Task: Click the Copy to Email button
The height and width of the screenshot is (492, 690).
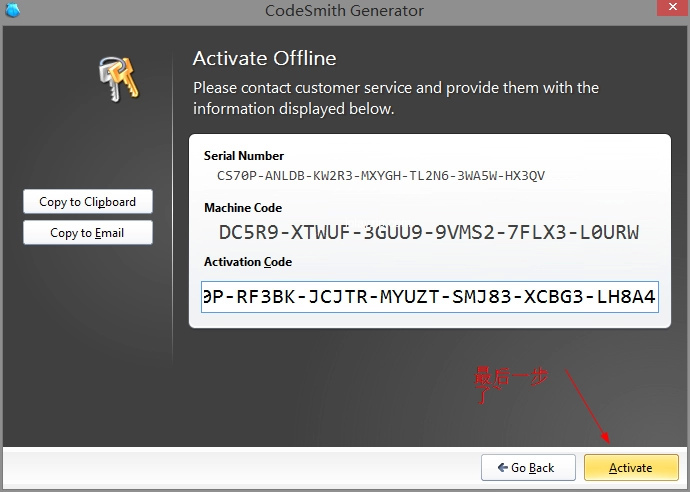Action: [x=88, y=232]
